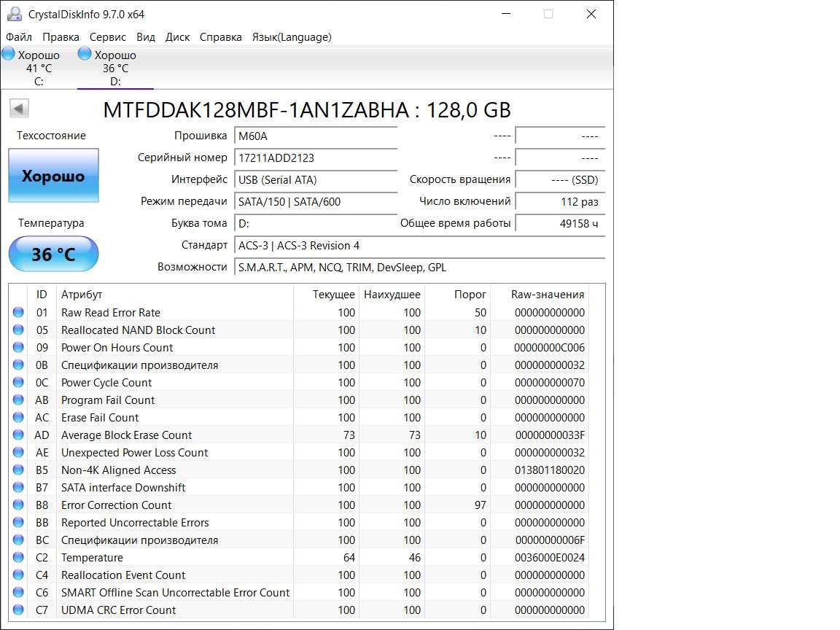
Task: Click the blue Хорошо health status button
Action: [x=53, y=176]
